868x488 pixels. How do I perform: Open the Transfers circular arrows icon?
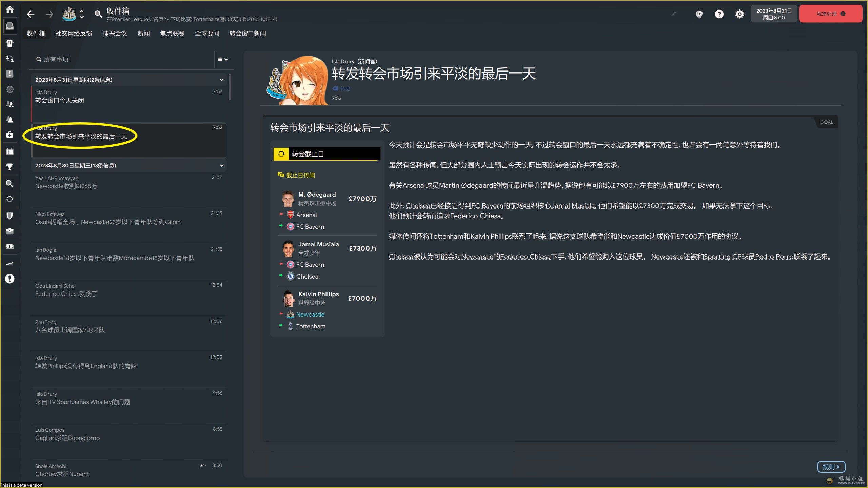pos(10,199)
